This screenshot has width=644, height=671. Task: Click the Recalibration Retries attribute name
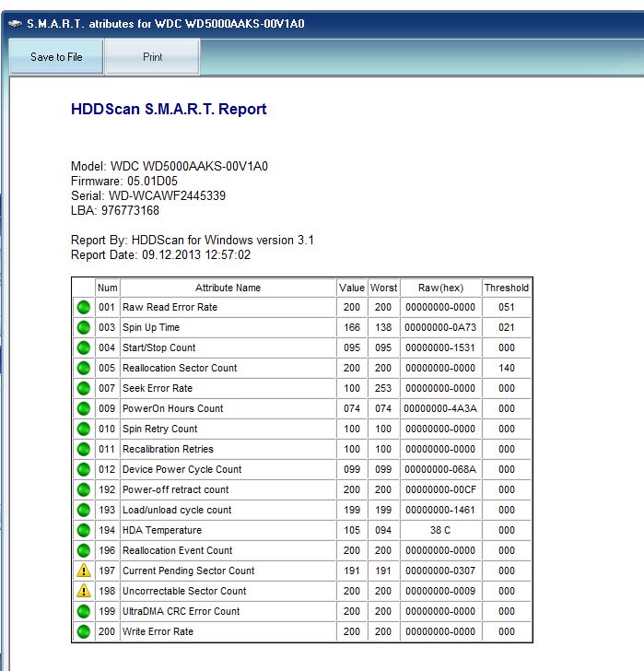[x=168, y=449]
